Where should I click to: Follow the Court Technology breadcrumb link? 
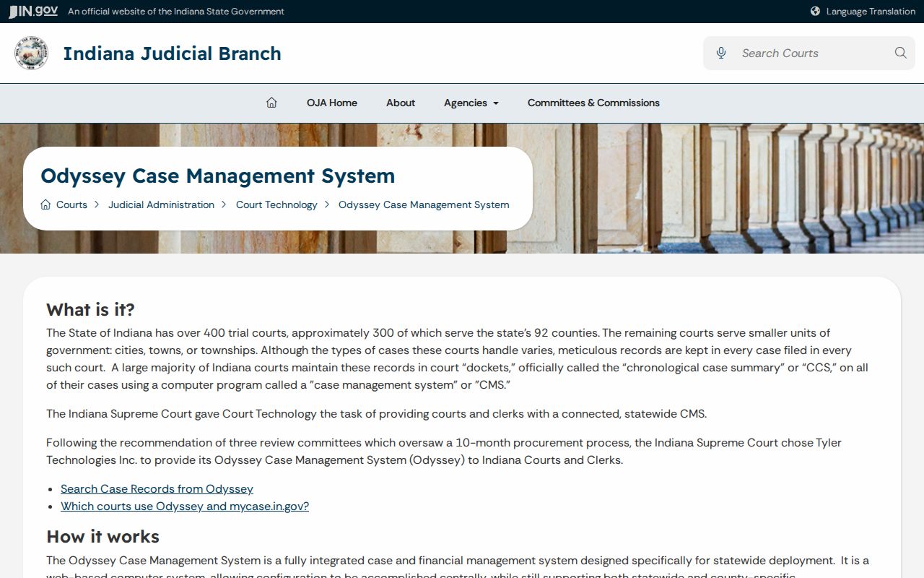point(276,204)
